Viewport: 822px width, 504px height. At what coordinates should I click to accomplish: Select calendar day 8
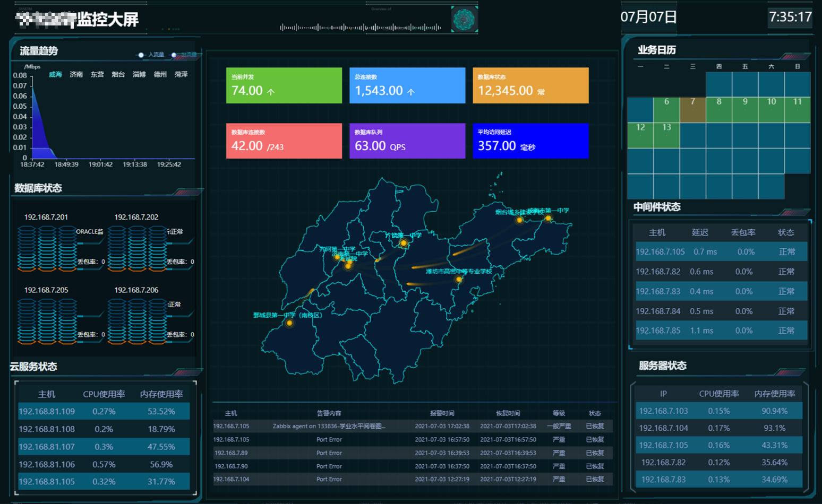click(x=719, y=110)
